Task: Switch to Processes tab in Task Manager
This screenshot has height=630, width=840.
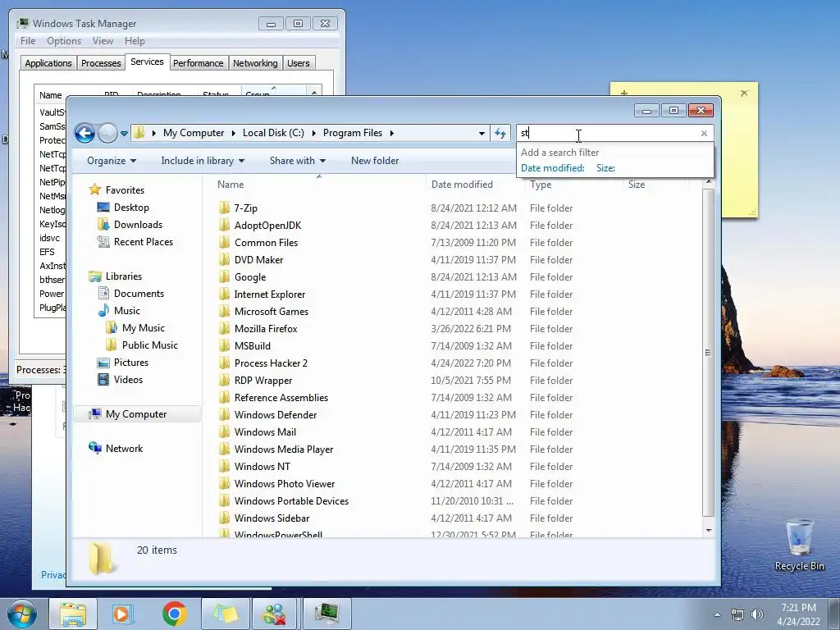Action: click(101, 63)
